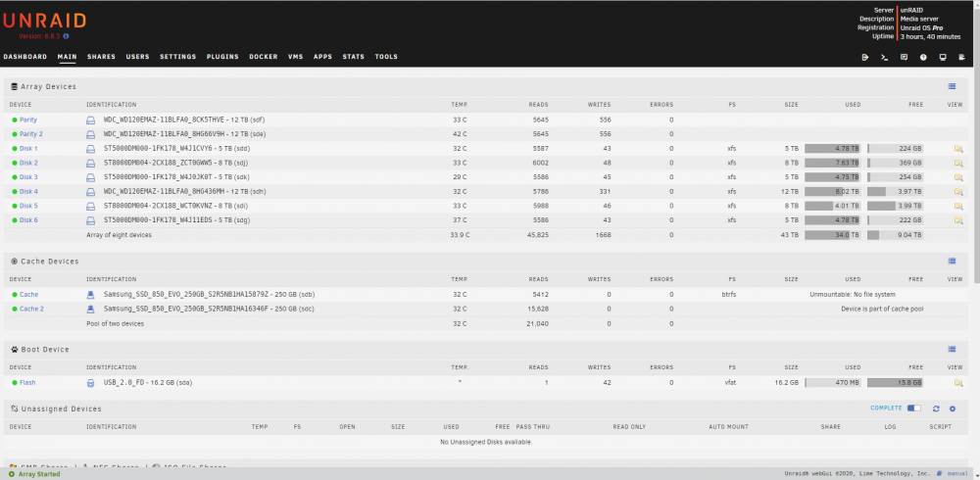
Task: Click Disk 5 free bar showing 3.99 TB
Action: click(x=895, y=207)
